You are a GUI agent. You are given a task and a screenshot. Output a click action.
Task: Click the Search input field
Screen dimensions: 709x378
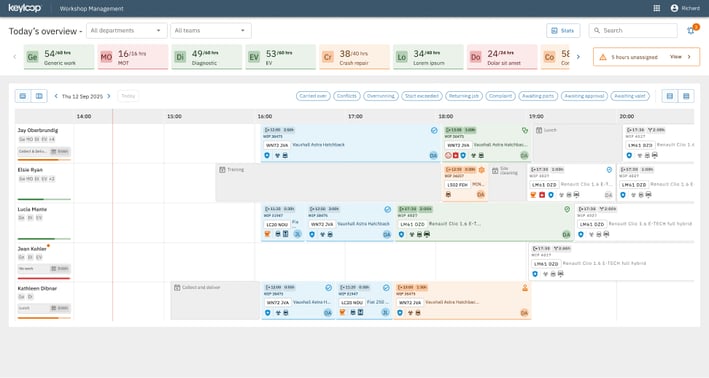633,30
